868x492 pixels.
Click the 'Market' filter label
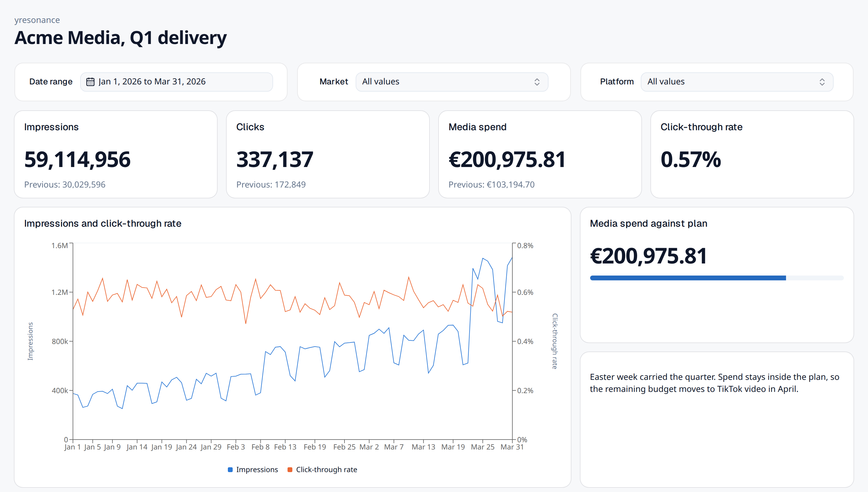(x=334, y=82)
